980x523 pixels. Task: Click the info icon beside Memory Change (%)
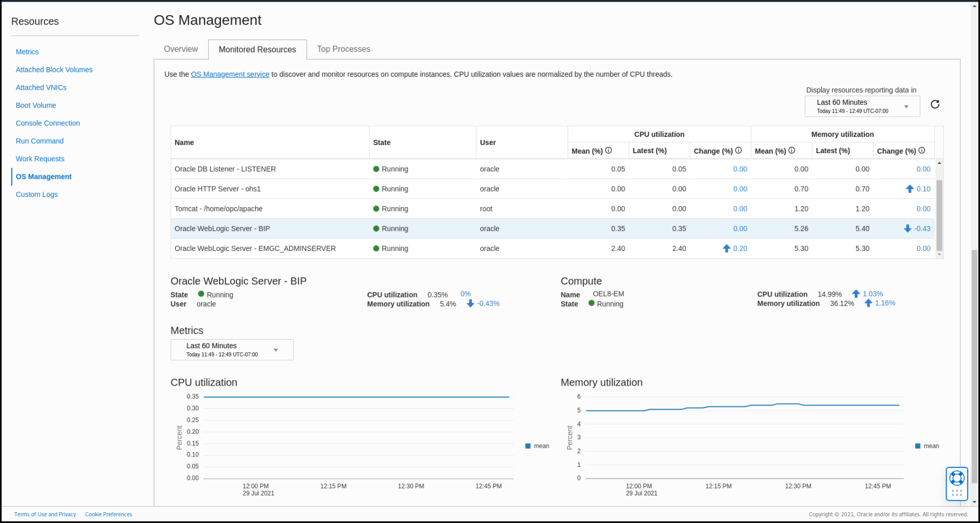pos(921,150)
